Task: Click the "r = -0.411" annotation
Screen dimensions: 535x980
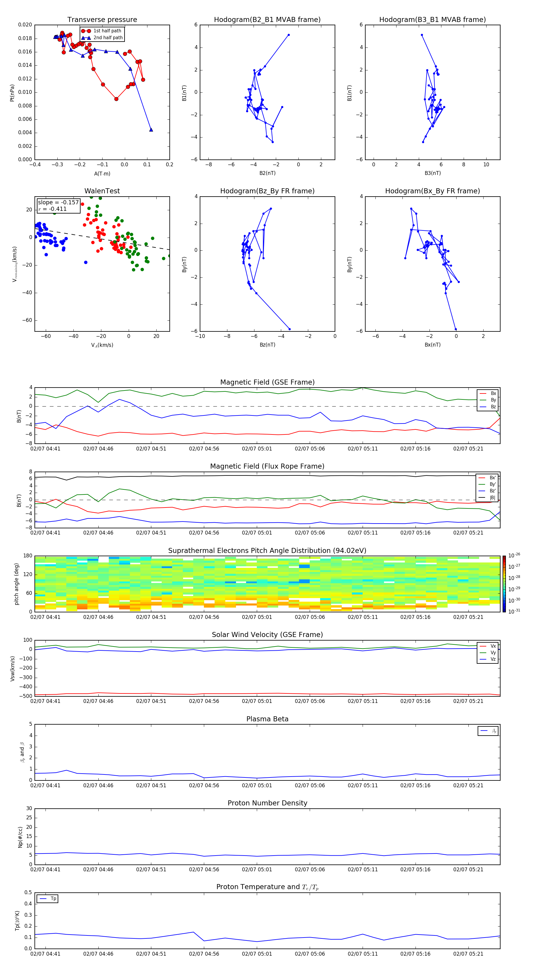Action: coord(53,209)
